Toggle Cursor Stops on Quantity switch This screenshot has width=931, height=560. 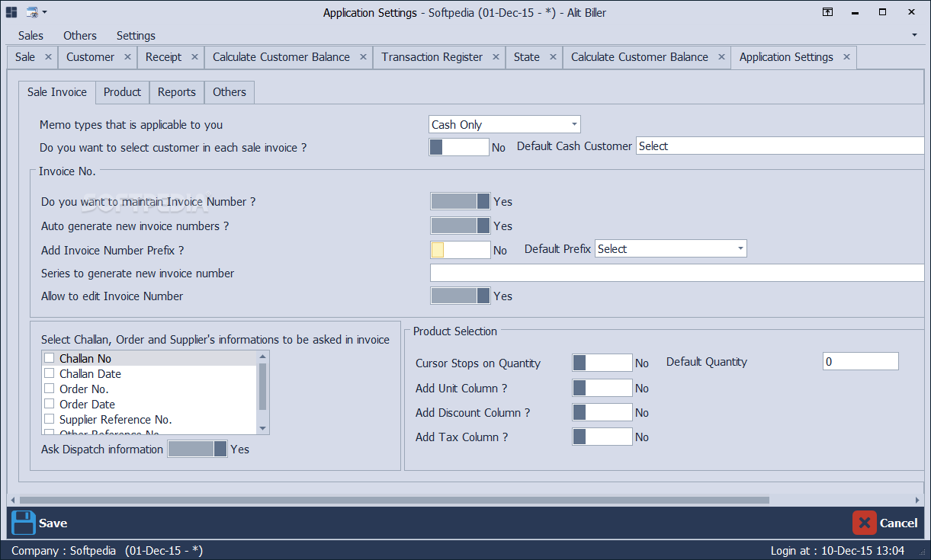pyautogui.click(x=602, y=363)
